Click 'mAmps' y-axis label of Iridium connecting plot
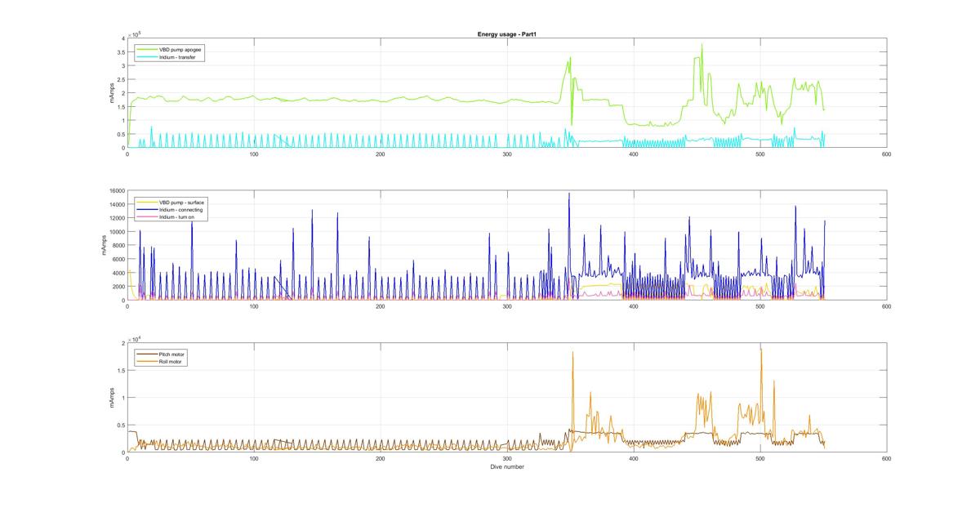Screen dimensions: 980x508 (x=104, y=245)
